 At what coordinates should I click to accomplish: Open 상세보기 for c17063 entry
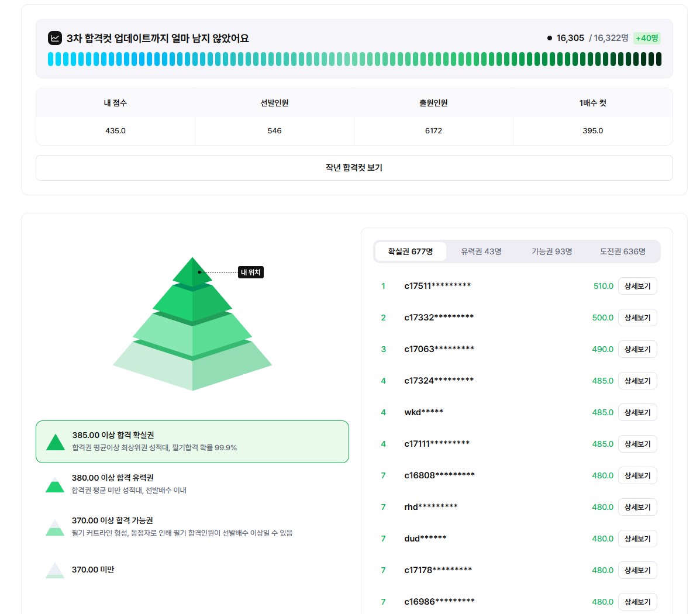[637, 349]
